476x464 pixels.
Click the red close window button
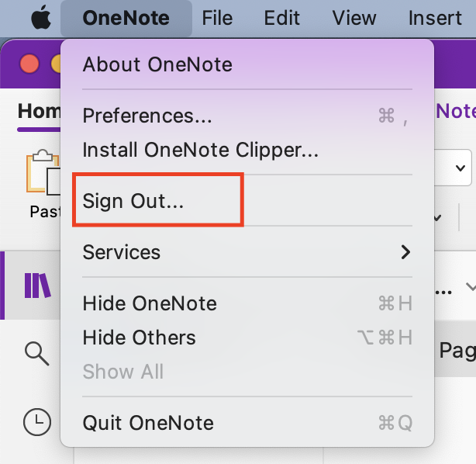pos(29,64)
